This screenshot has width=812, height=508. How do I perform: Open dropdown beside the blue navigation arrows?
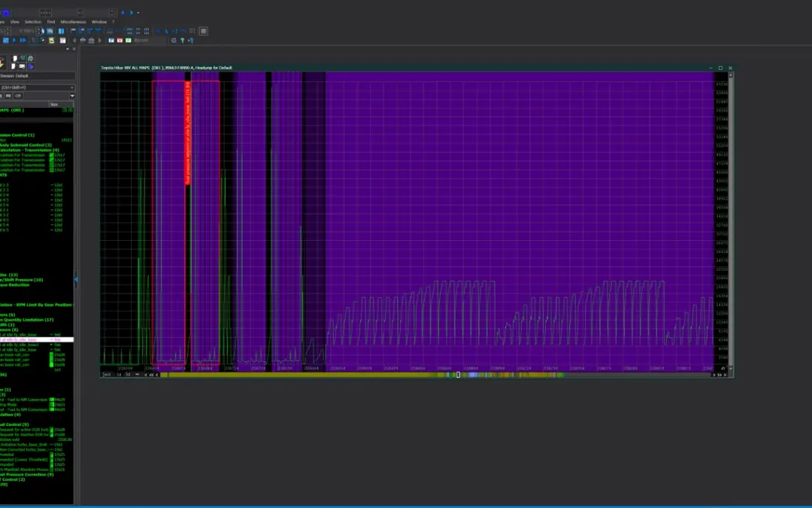click(x=138, y=13)
